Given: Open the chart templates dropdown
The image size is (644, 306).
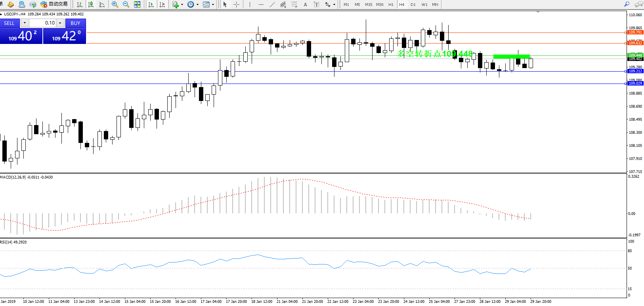Looking at the screenshot, I should 213,5.
